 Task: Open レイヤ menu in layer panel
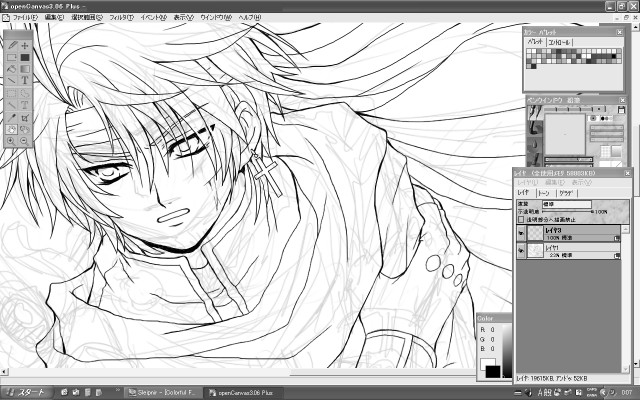click(x=527, y=182)
